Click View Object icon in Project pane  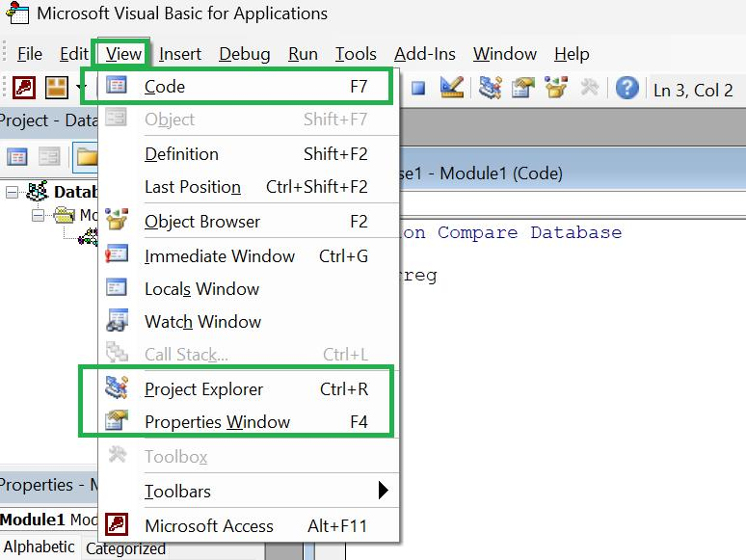pos(49,157)
